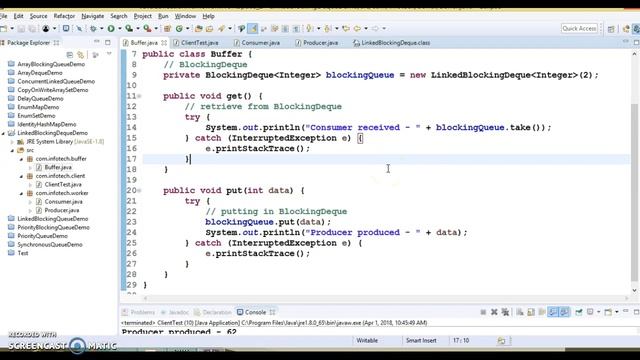Toggle Link with Editor in Package Explorer

tap(81, 55)
